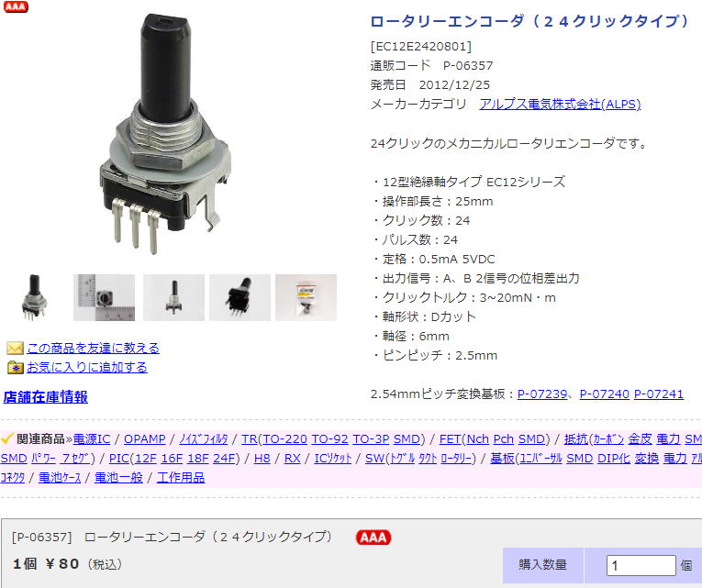Select the ruler measurement thumbnail
Screen dimensions: 702x588
(x=104, y=297)
